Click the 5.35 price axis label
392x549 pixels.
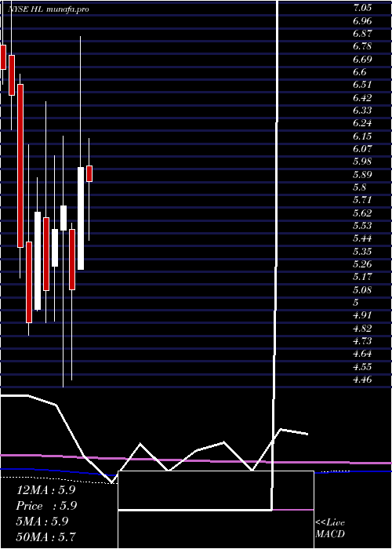(362, 252)
